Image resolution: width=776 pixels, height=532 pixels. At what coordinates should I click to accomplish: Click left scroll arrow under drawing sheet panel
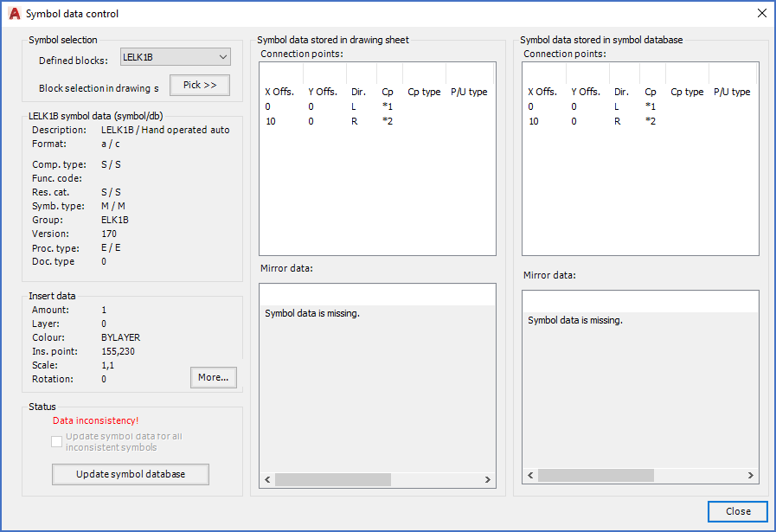(x=266, y=479)
